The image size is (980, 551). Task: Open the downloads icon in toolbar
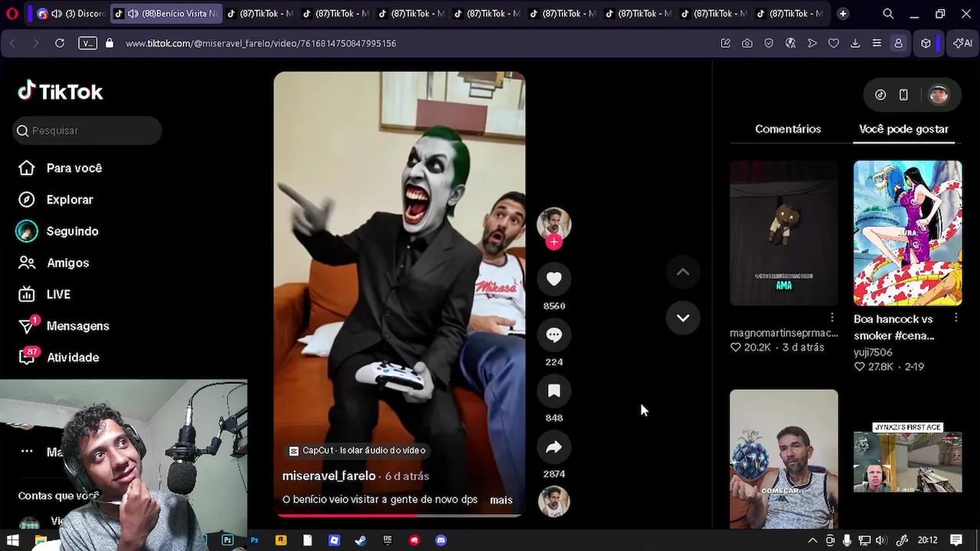(x=855, y=44)
